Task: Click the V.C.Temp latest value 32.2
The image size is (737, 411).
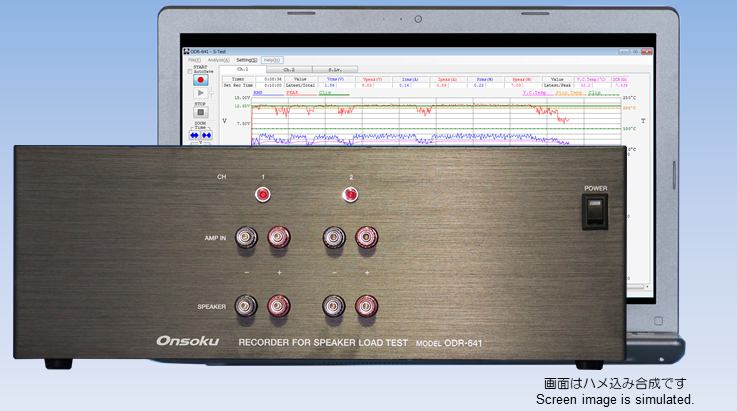Action: click(586, 86)
